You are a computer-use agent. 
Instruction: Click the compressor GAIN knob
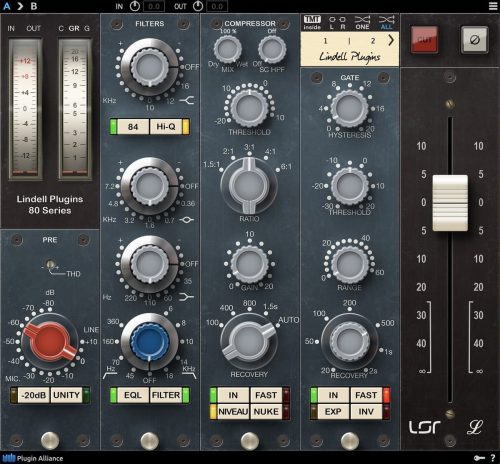click(249, 264)
